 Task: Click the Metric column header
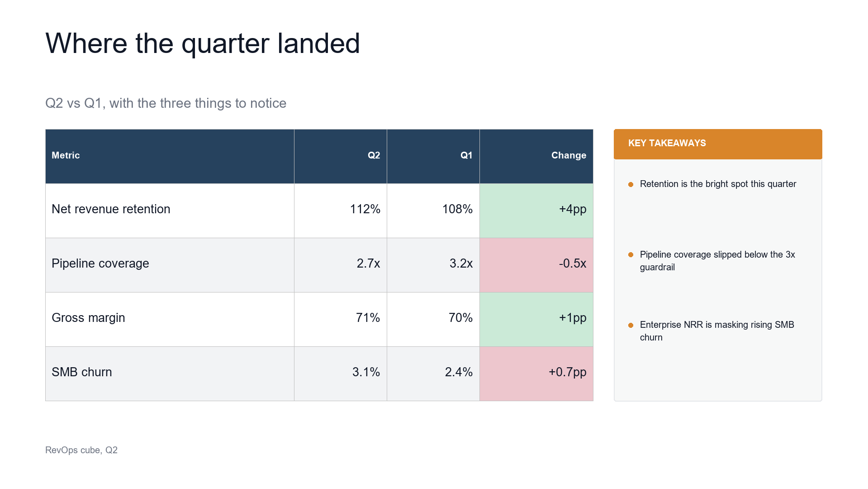point(170,156)
